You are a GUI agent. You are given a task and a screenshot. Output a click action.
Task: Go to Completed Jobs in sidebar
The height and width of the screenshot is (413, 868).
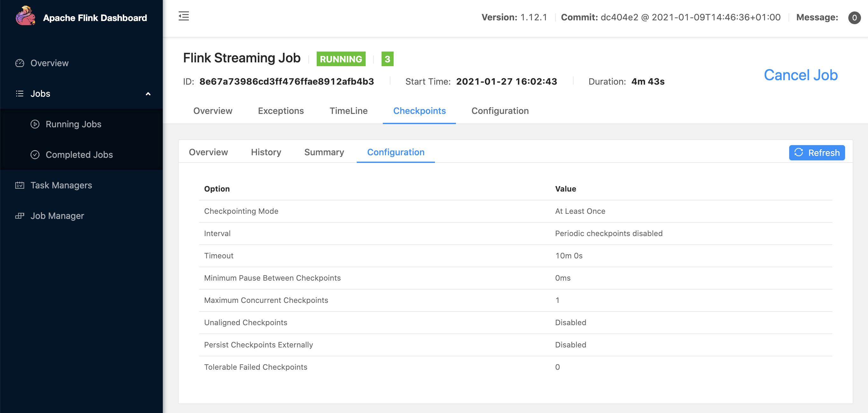[79, 155]
